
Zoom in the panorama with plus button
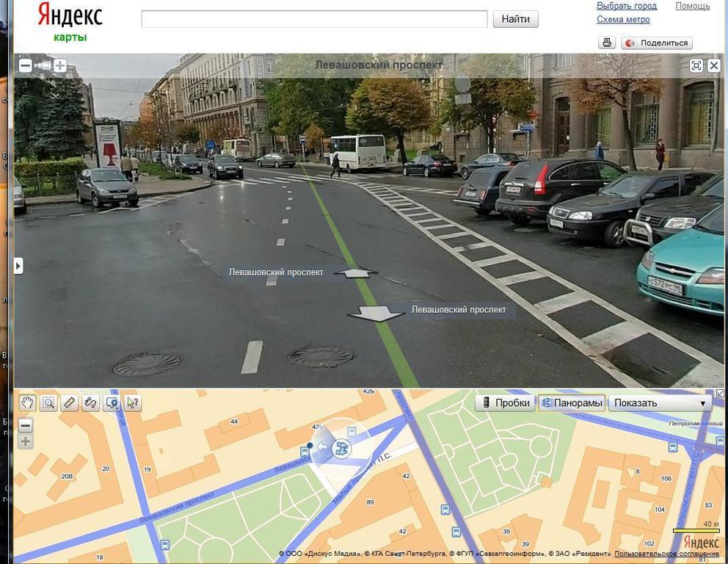(60, 65)
